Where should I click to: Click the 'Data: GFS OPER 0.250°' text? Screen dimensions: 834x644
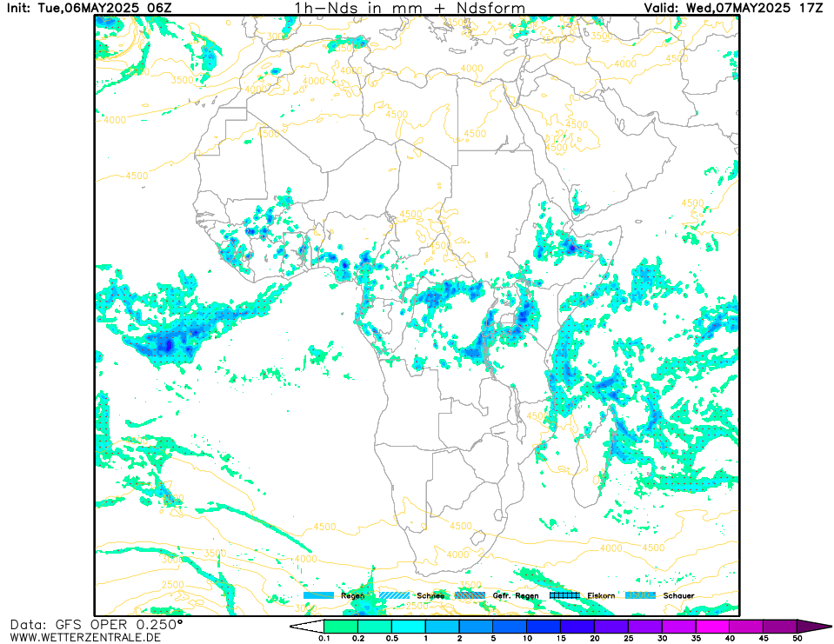[x=97, y=624]
